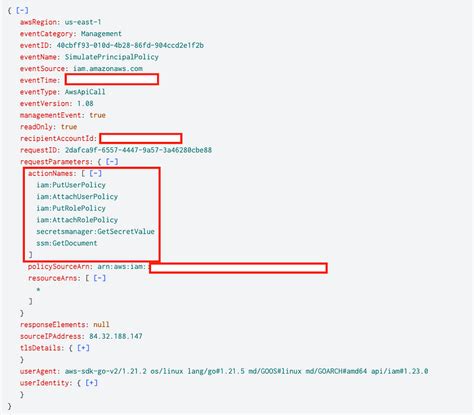The image size is (474, 415).
Task: Select the requestID value
Action: pos(138,150)
